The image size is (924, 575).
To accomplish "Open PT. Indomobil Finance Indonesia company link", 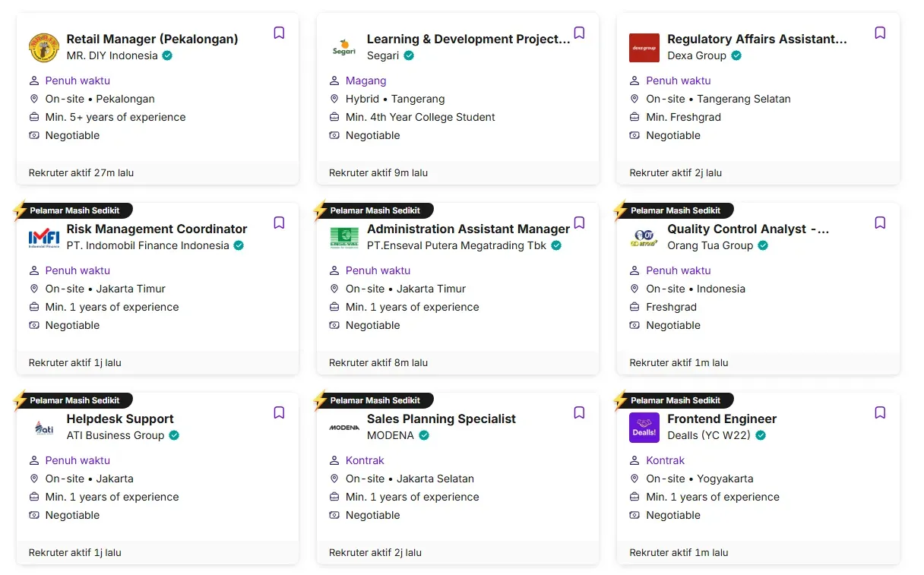I will pos(147,245).
